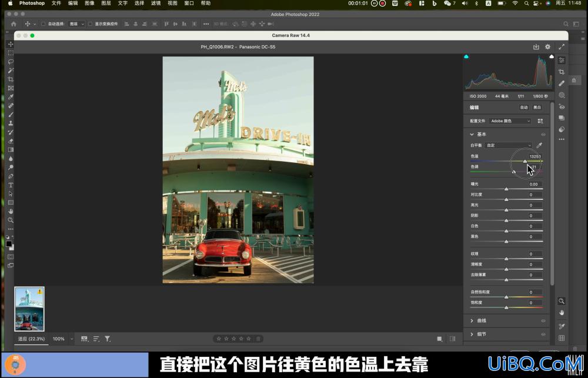This screenshot has height=378, width=588.
Task: Open Camera Raw Red Eye removal tool
Action: point(562,106)
